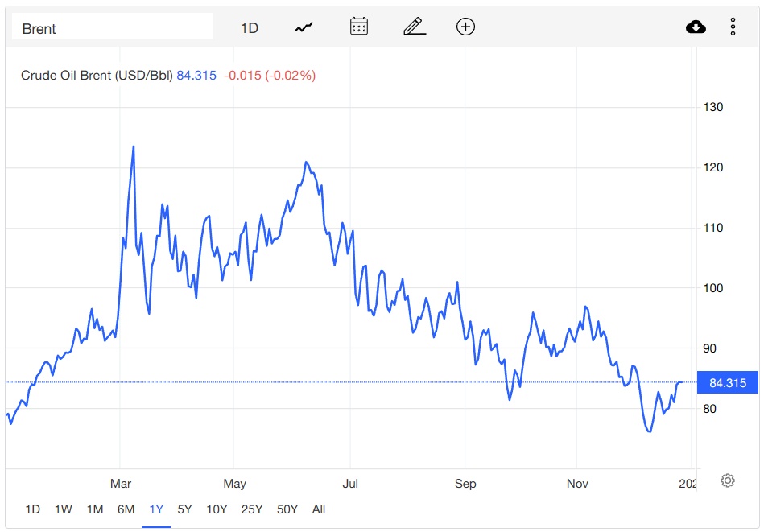The image size is (764, 532).
Task: Show the 10Y price history
Action: coord(217,509)
